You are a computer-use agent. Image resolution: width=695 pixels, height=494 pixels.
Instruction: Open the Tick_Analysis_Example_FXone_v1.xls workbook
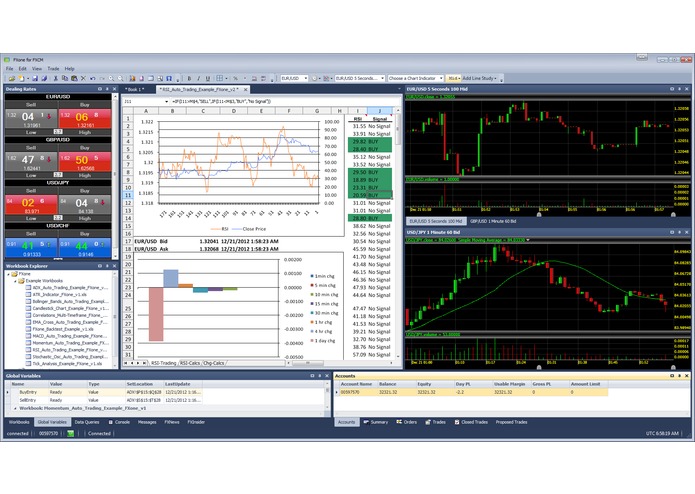[x=67, y=363]
